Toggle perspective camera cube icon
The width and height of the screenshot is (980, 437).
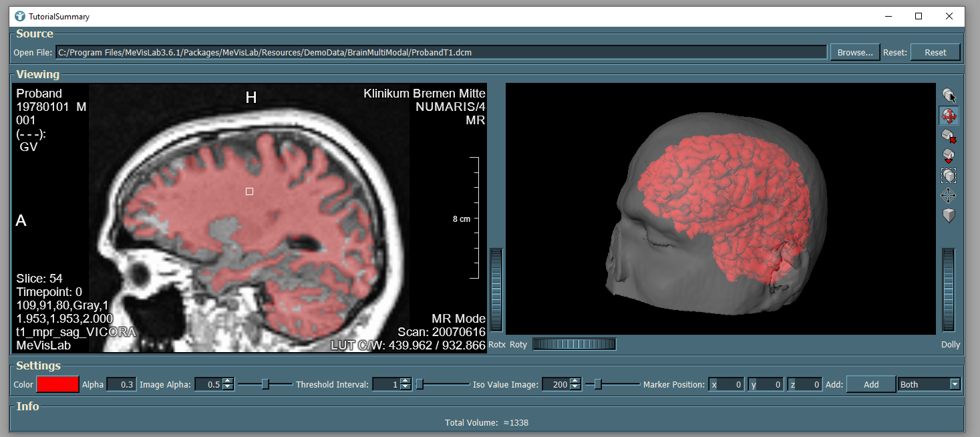948,216
